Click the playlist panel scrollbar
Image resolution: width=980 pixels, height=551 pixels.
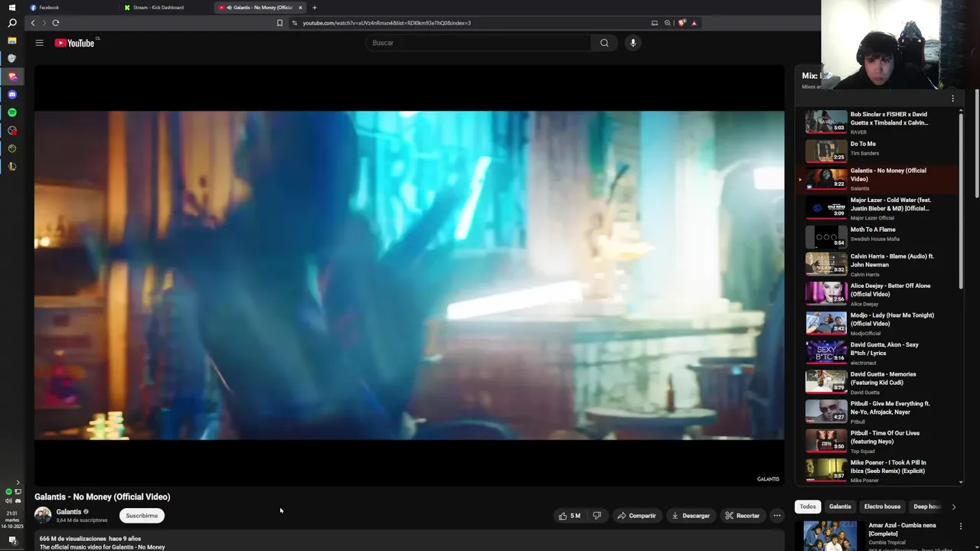coord(961,201)
